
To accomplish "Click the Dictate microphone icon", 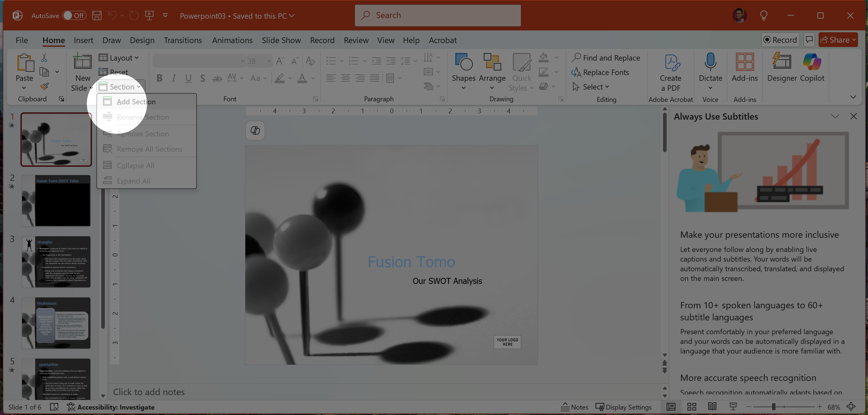I will click(710, 63).
